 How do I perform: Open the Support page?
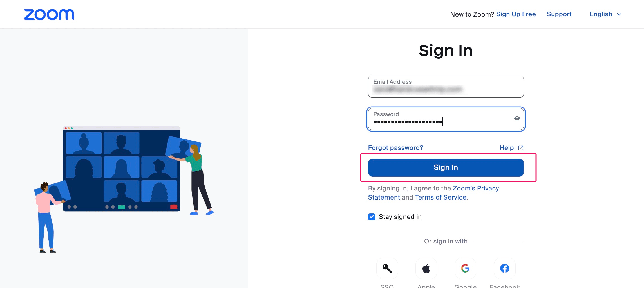tap(559, 14)
